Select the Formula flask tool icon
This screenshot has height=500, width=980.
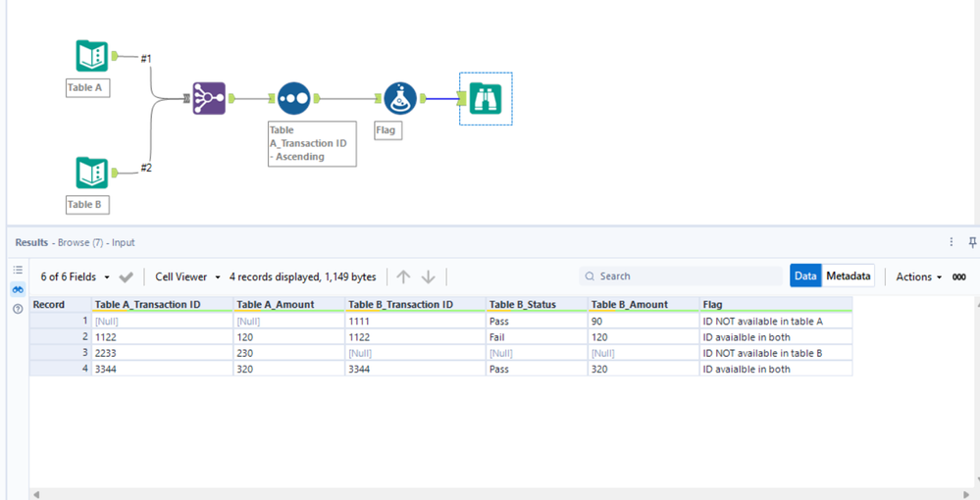(x=400, y=98)
